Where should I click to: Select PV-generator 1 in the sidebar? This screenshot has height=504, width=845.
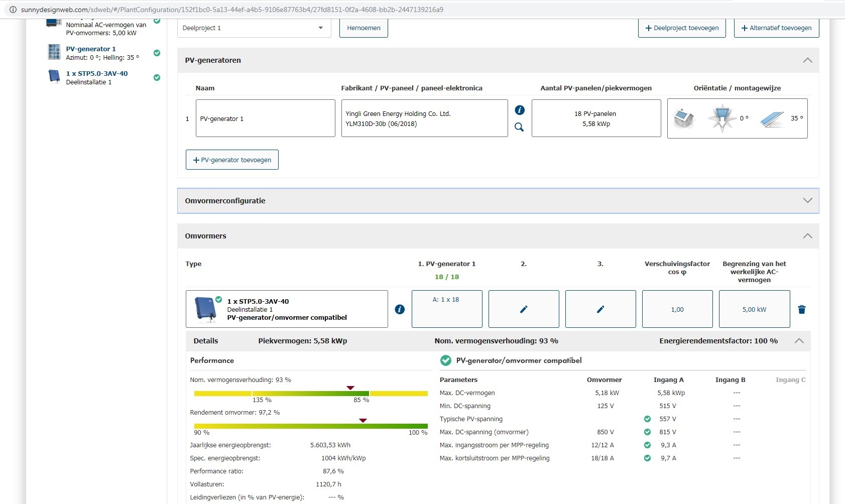[x=91, y=49]
